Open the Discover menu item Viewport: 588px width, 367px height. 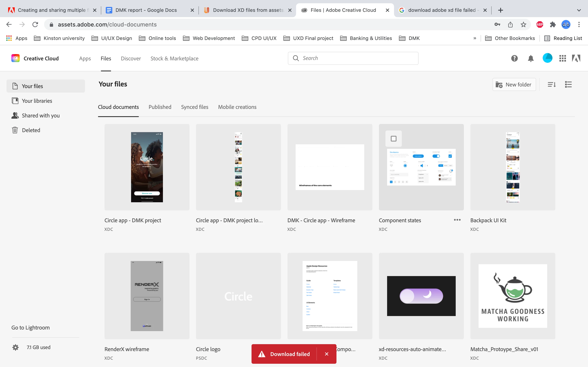[x=131, y=59]
